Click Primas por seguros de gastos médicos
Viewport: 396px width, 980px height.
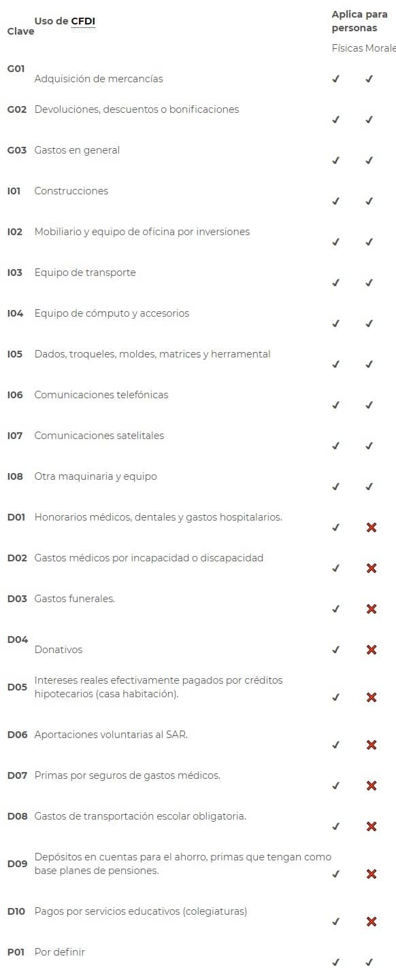pos(127,775)
